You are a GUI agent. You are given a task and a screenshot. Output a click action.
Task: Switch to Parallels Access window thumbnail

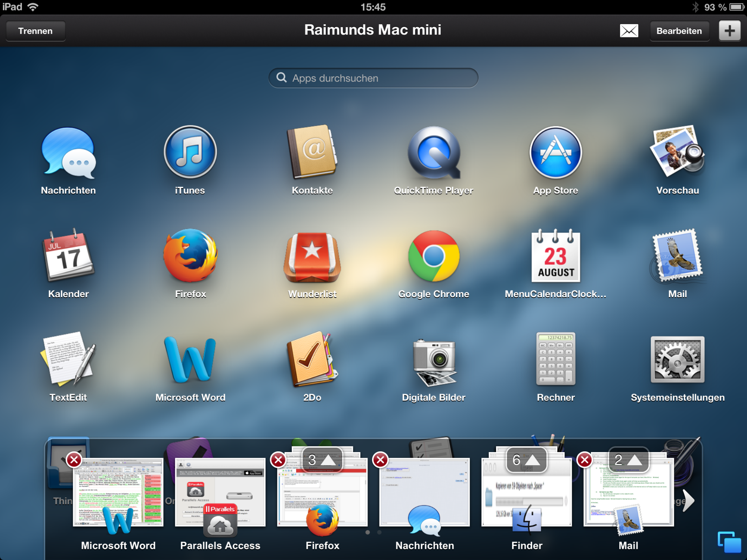point(220,492)
